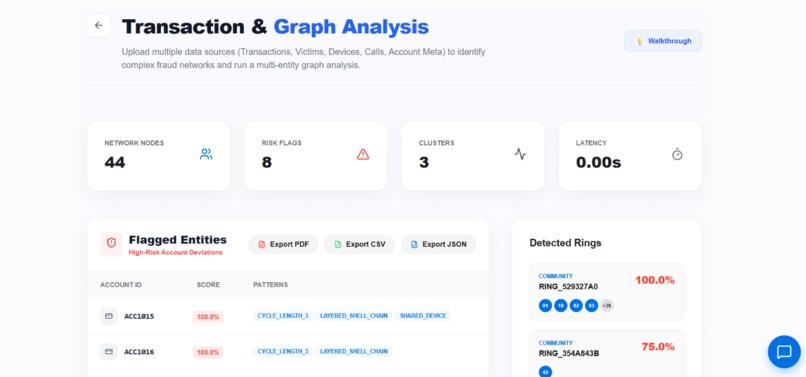Click the JSON file icon in Export JSON
The height and width of the screenshot is (377, 806).
pyautogui.click(x=414, y=245)
